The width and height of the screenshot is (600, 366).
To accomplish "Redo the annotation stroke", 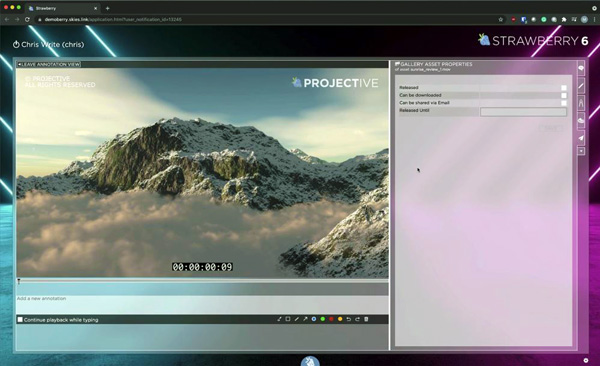I will pyautogui.click(x=357, y=319).
